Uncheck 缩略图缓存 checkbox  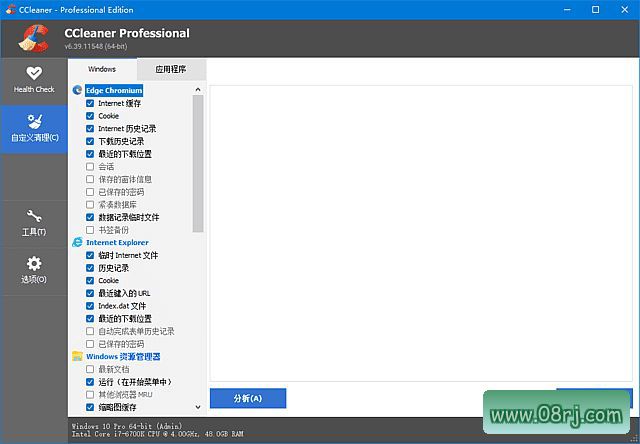(90, 407)
